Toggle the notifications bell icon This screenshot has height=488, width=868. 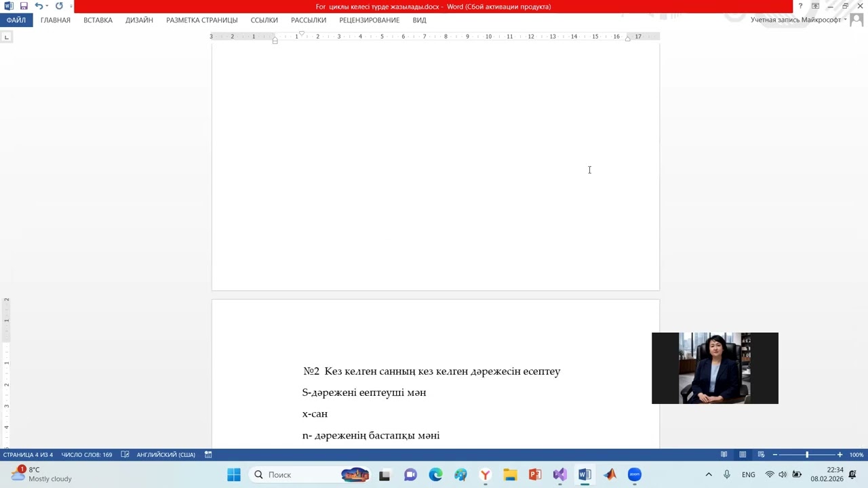(853, 474)
